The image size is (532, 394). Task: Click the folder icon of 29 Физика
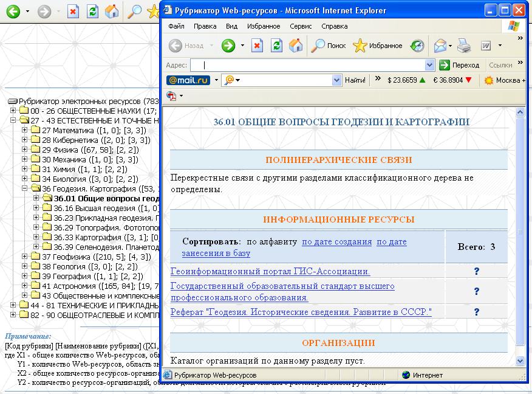(36, 149)
